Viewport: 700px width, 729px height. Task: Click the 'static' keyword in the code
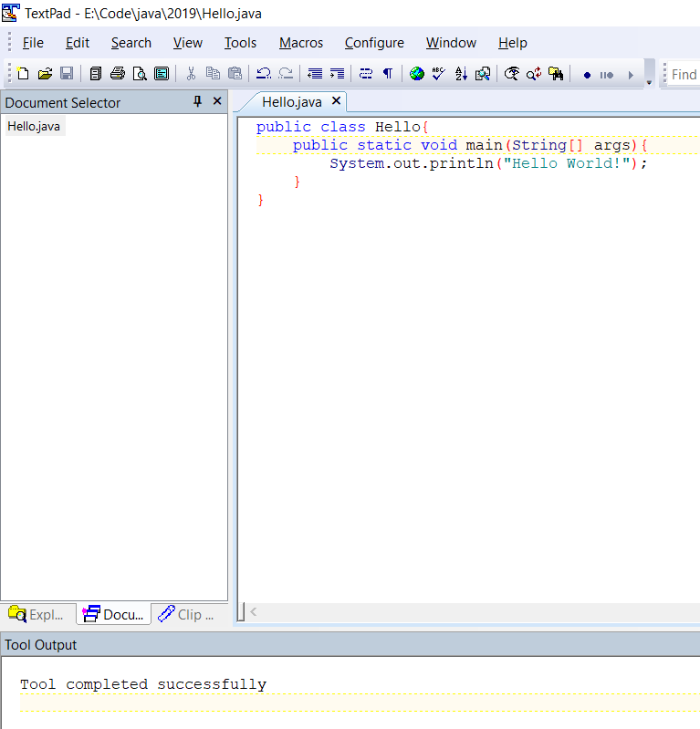(384, 145)
